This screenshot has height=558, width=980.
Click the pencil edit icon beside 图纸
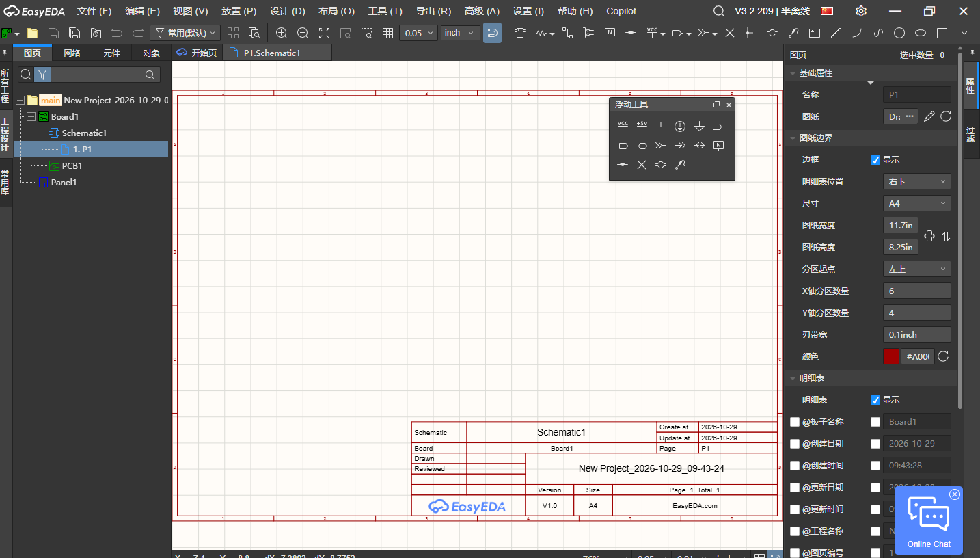929,116
